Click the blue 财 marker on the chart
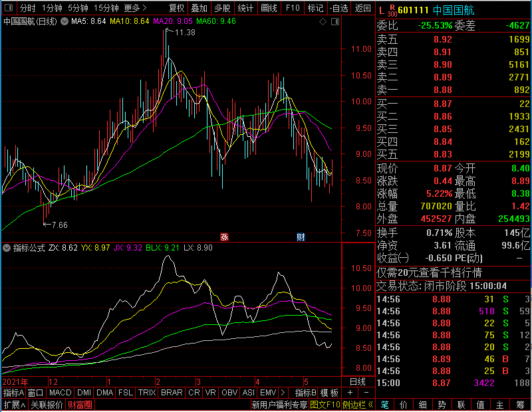The image size is (532, 412). (301, 237)
